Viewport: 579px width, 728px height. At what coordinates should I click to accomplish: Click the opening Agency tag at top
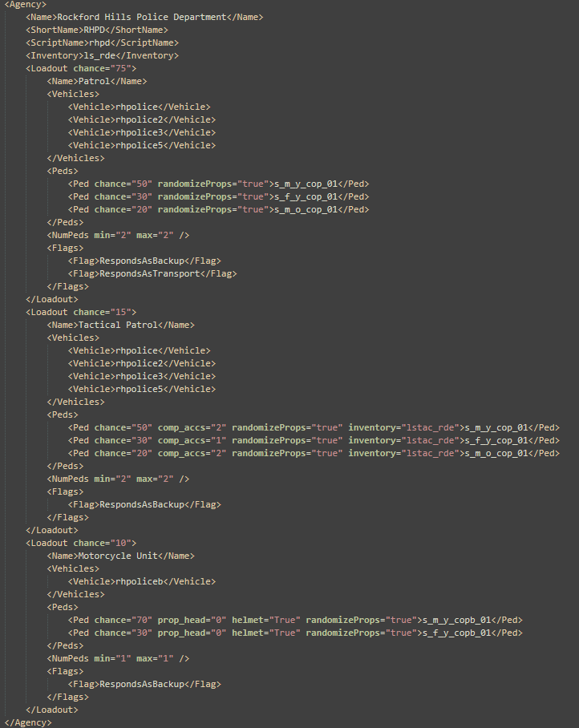coord(25,4)
